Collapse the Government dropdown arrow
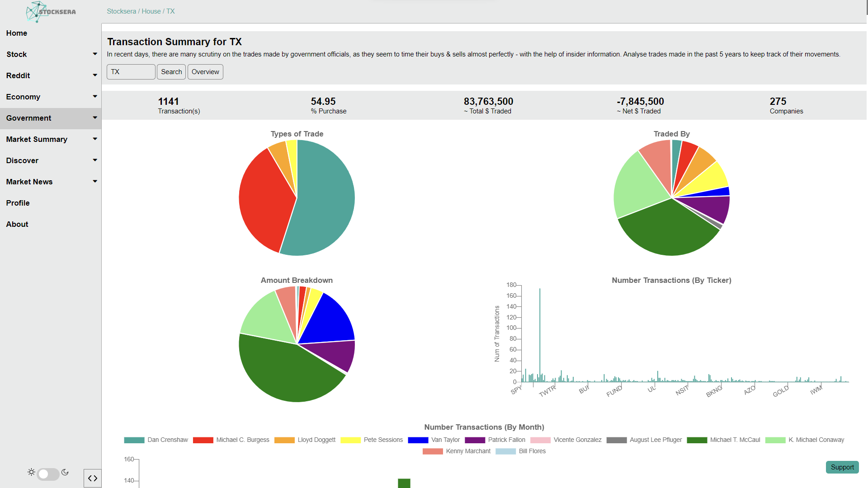This screenshot has height=488, width=868. tap(95, 118)
